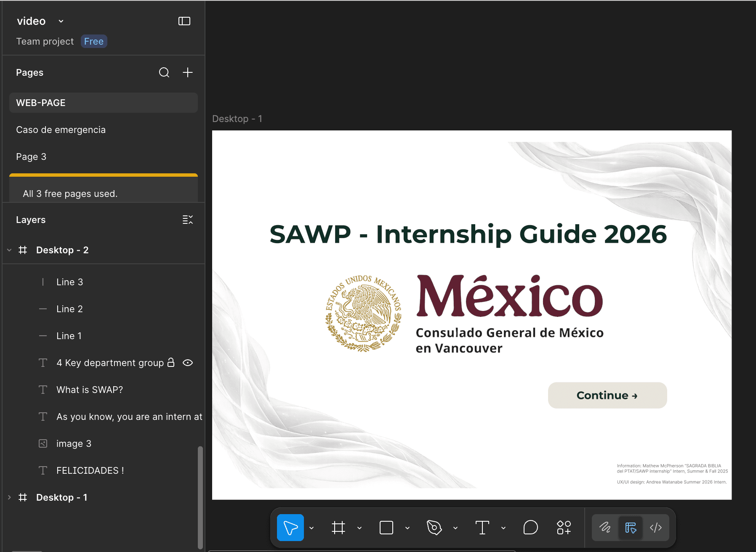Unlock the 4 Key department group layer
The width and height of the screenshot is (756, 552).
[171, 362]
